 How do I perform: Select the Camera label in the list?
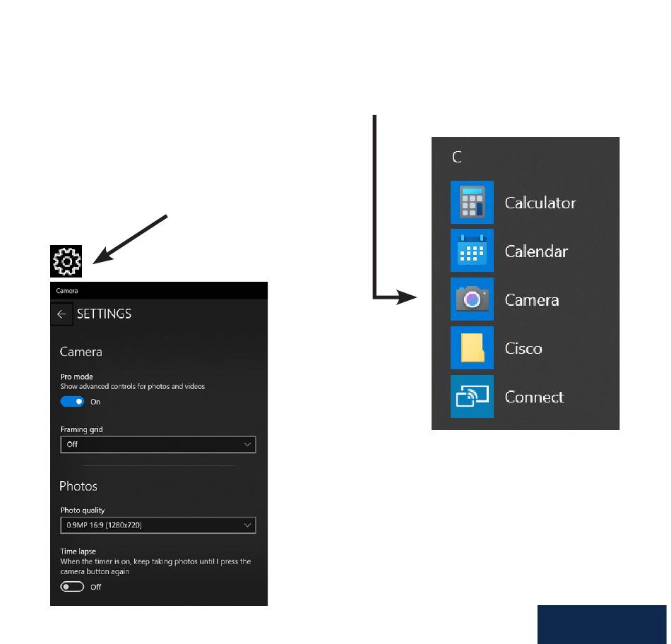point(531,300)
